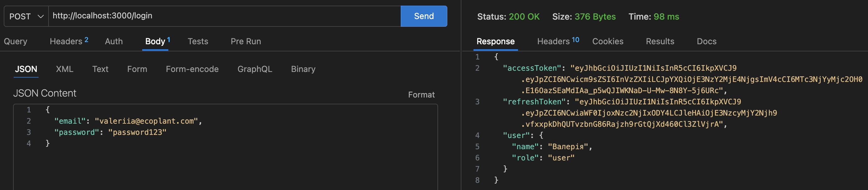868x190 pixels.
Task: Open the POST method dropdown
Action: (26, 16)
